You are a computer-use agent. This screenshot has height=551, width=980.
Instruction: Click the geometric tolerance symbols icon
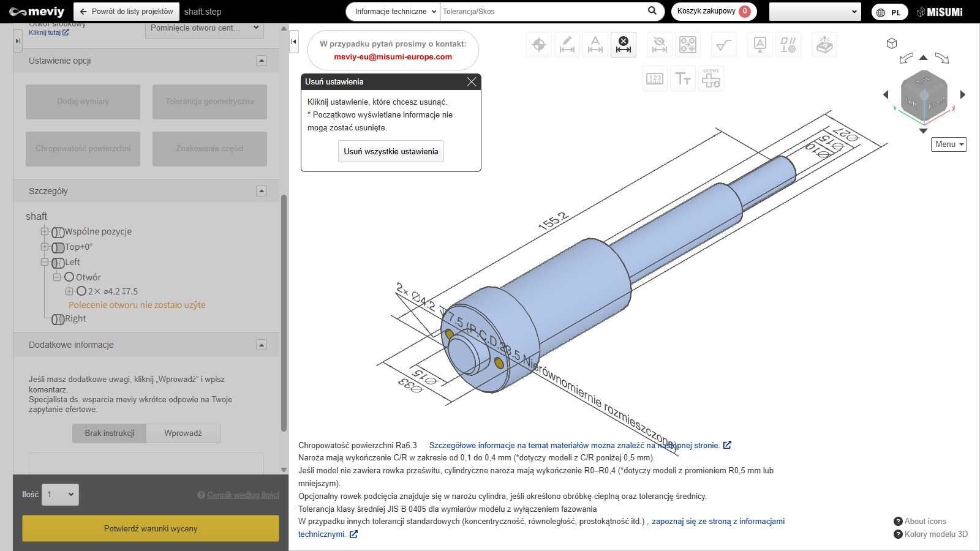coord(788,45)
